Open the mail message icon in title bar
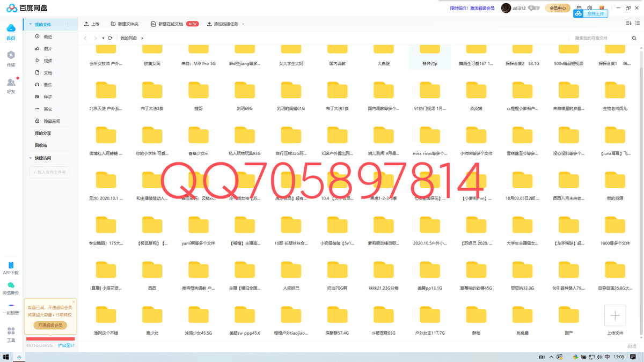 click(x=579, y=8)
